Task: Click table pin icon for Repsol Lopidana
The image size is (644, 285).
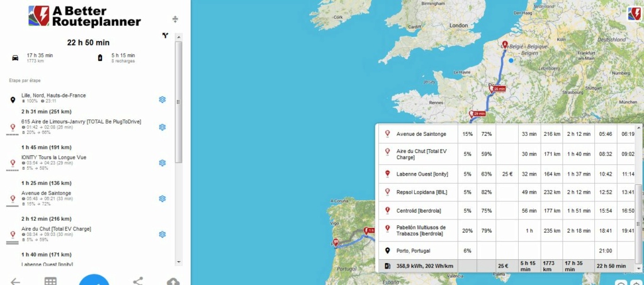Action: point(387,191)
